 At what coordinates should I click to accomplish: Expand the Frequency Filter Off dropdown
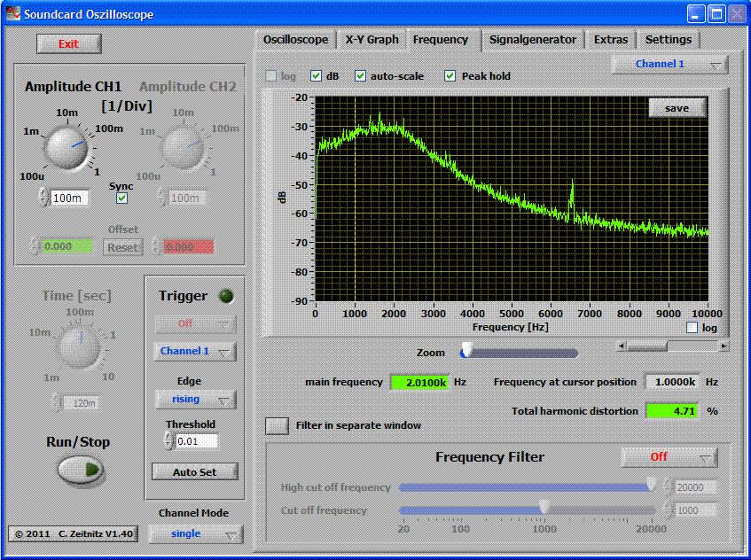point(669,457)
